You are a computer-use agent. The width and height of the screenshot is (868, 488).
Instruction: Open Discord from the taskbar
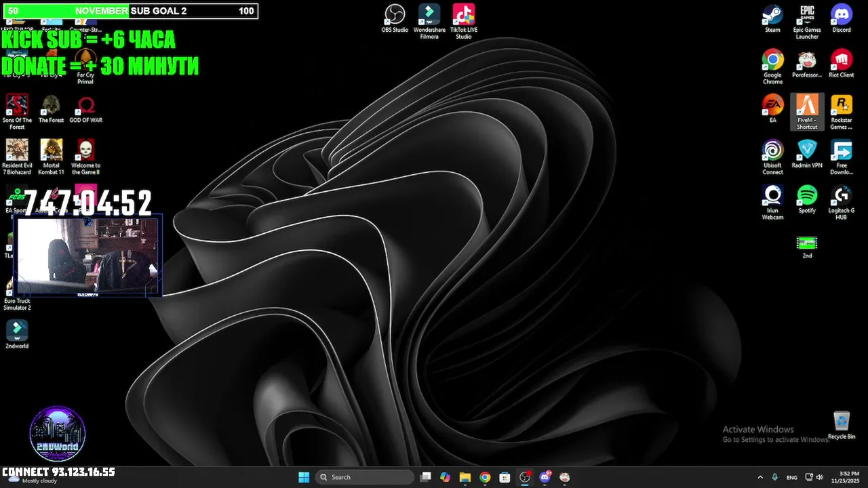(545, 477)
